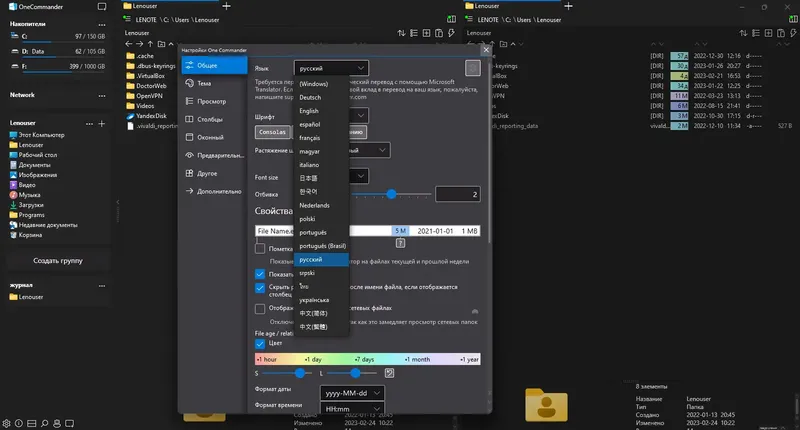Click the Consolas font button

point(273,132)
